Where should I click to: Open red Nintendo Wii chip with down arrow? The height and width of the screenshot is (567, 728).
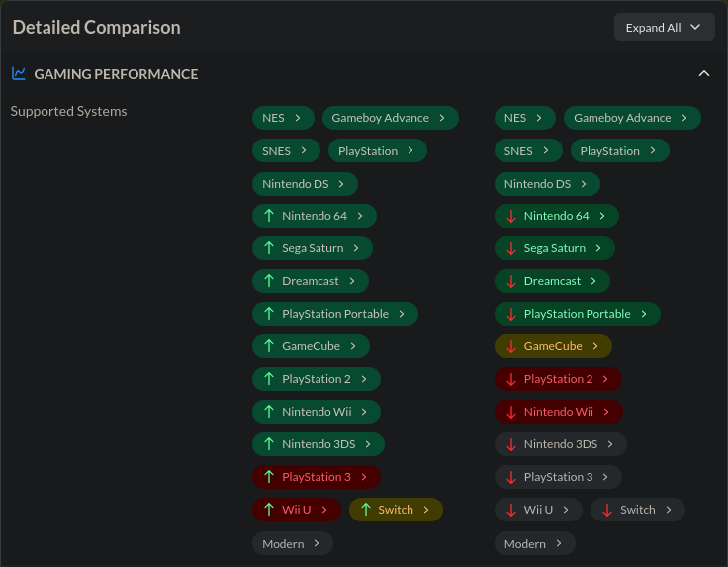(558, 412)
